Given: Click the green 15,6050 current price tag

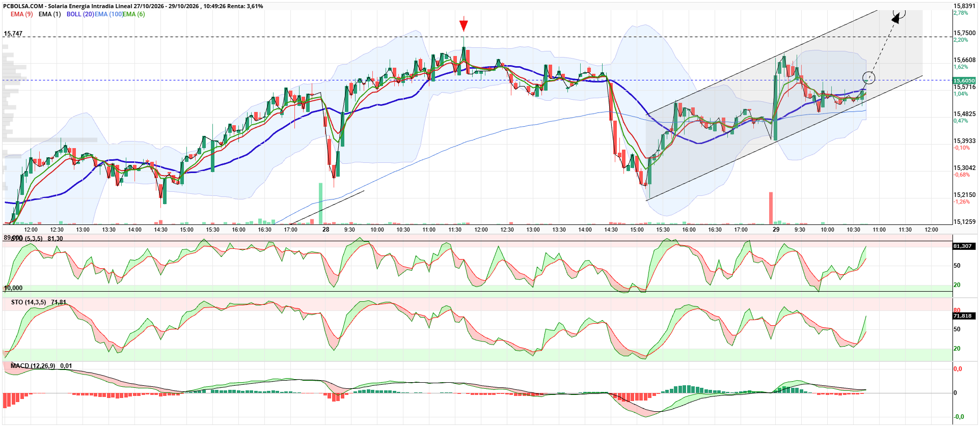Looking at the screenshot, I should click(964, 80).
